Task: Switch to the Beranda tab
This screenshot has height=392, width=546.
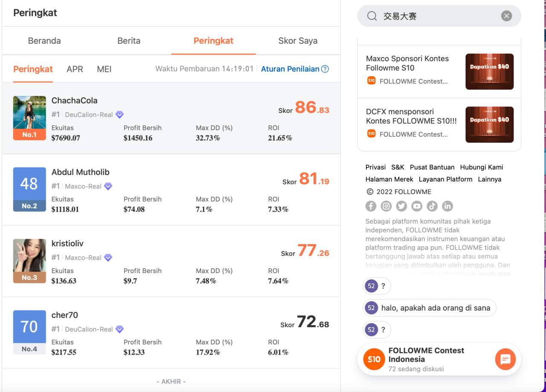Action: pos(44,41)
